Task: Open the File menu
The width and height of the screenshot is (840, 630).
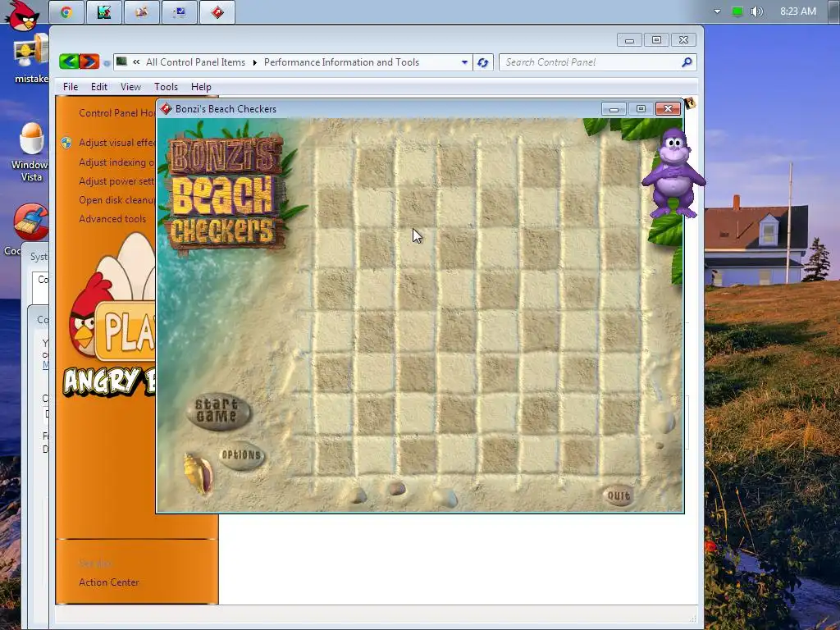Action: click(x=71, y=87)
